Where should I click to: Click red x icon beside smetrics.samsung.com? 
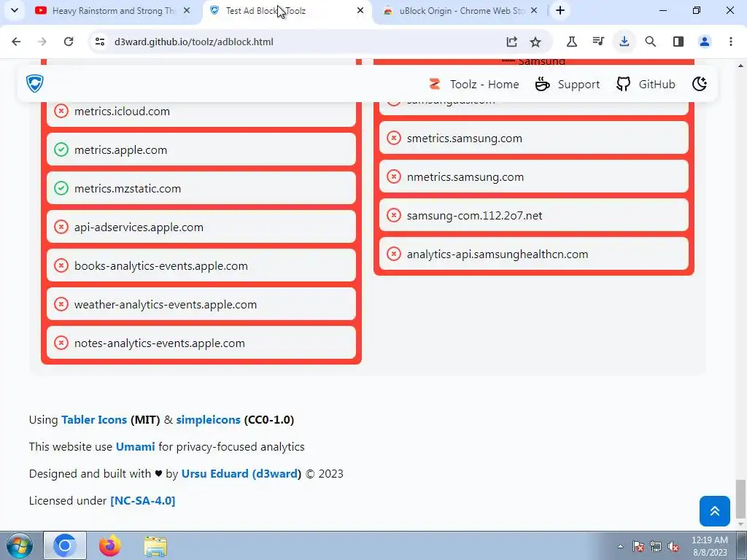[393, 138]
